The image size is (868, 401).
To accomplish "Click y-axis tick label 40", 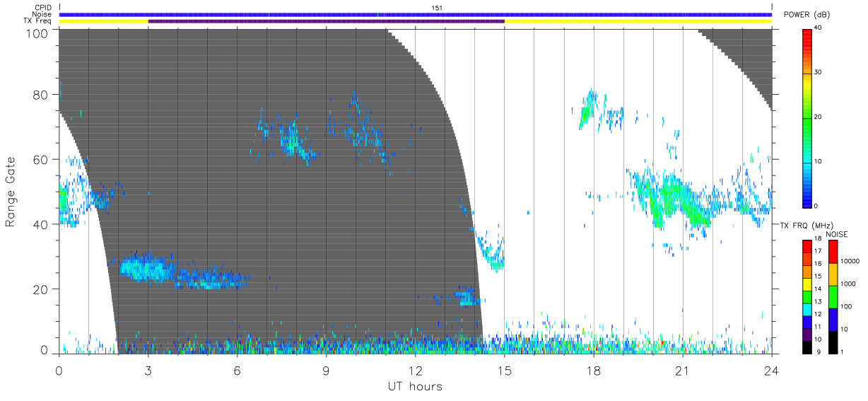I will [x=41, y=224].
